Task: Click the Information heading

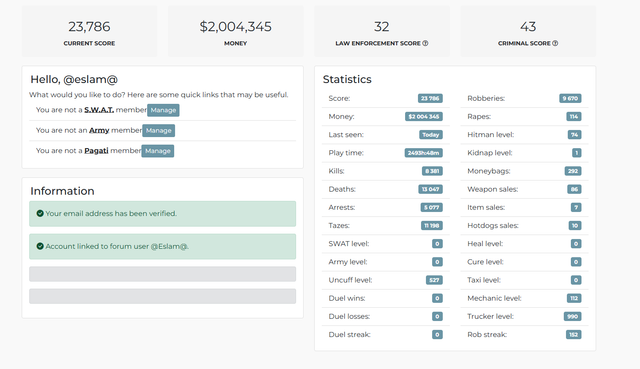Action: point(62,191)
